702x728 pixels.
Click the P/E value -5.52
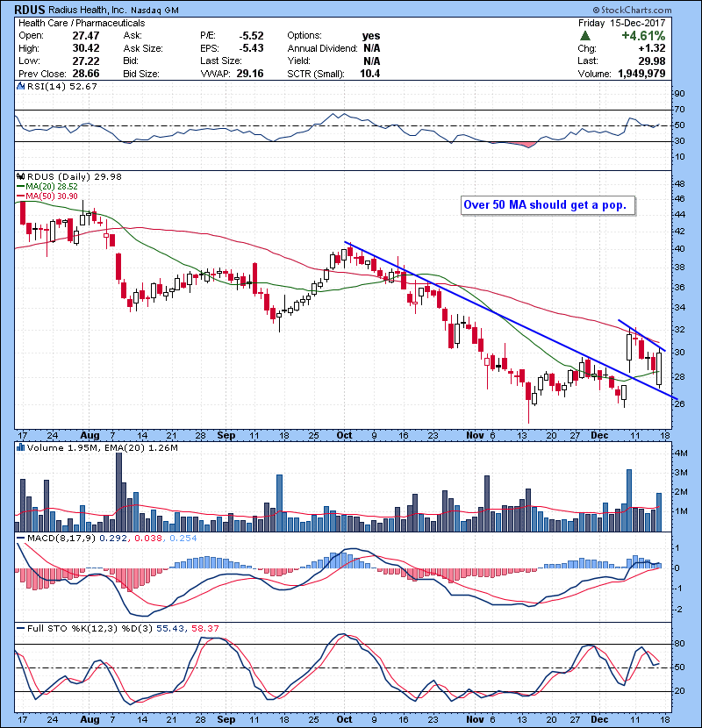251,35
